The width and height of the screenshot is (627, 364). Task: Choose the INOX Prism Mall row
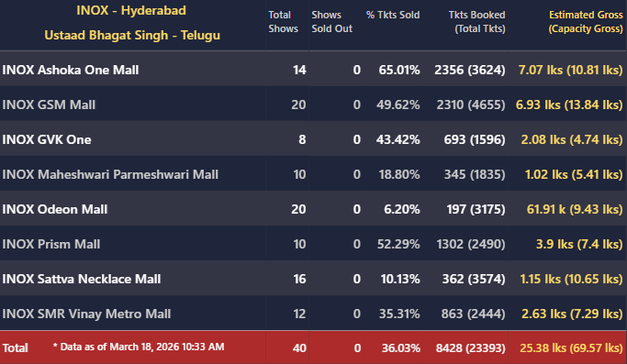pyautogui.click(x=314, y=244)
